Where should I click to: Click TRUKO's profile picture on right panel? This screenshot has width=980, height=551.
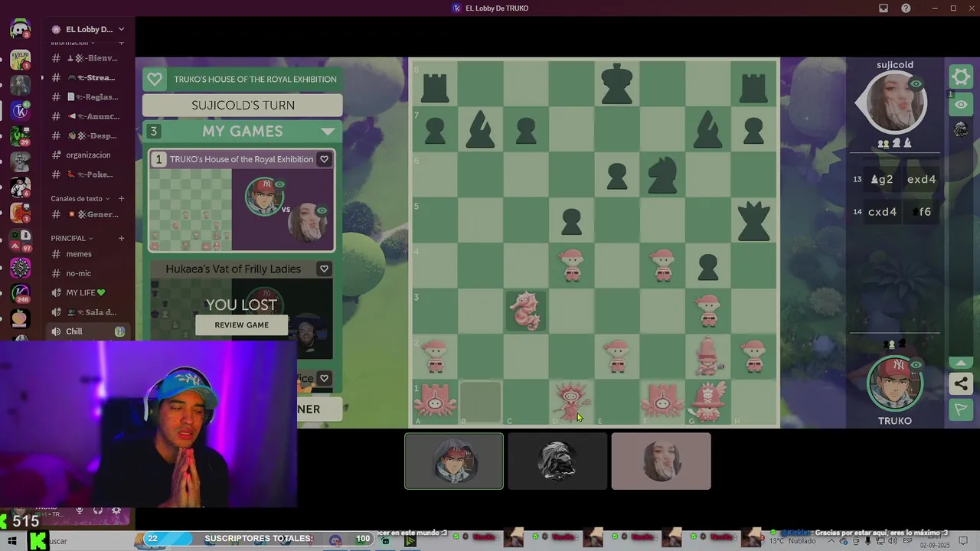[894, 383]
